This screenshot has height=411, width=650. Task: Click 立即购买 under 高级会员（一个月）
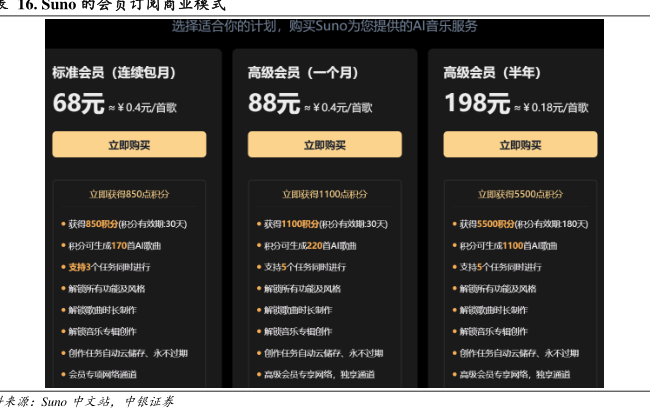pos(324,145)
